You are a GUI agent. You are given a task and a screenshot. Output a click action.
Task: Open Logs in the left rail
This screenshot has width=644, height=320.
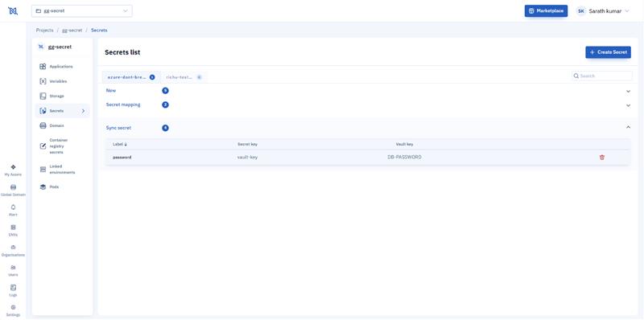(x=13, y=290)
